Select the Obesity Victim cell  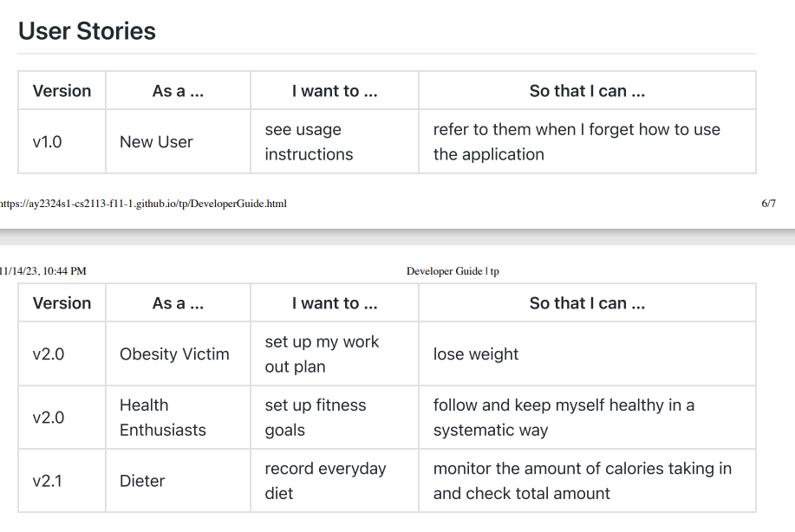click(x=174, y=354)
